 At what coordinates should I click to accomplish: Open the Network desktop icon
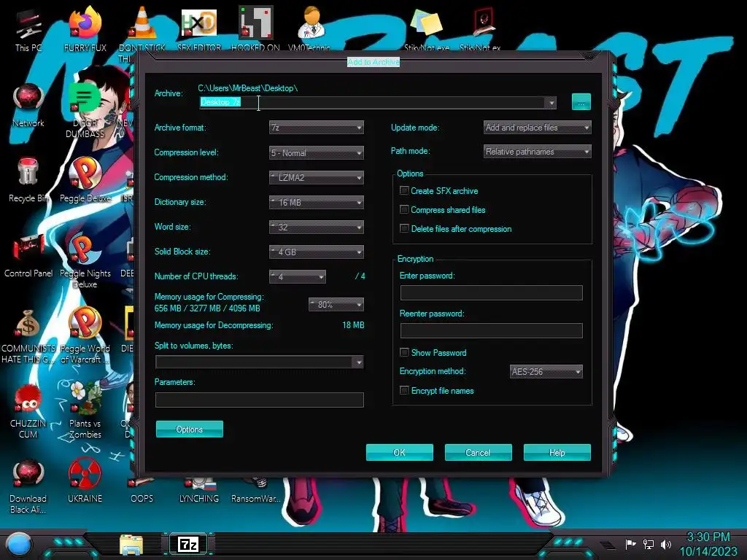pos(28,105)
